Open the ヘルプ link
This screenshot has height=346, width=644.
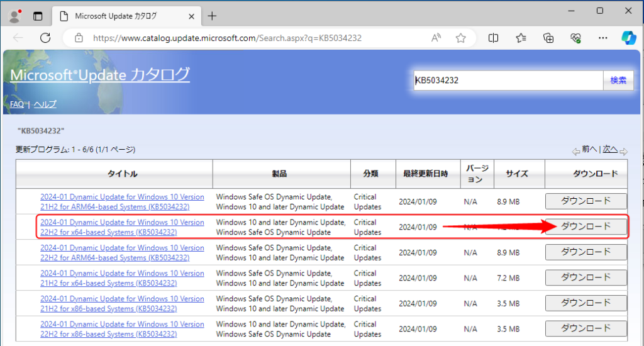click(x=45, y=104)
